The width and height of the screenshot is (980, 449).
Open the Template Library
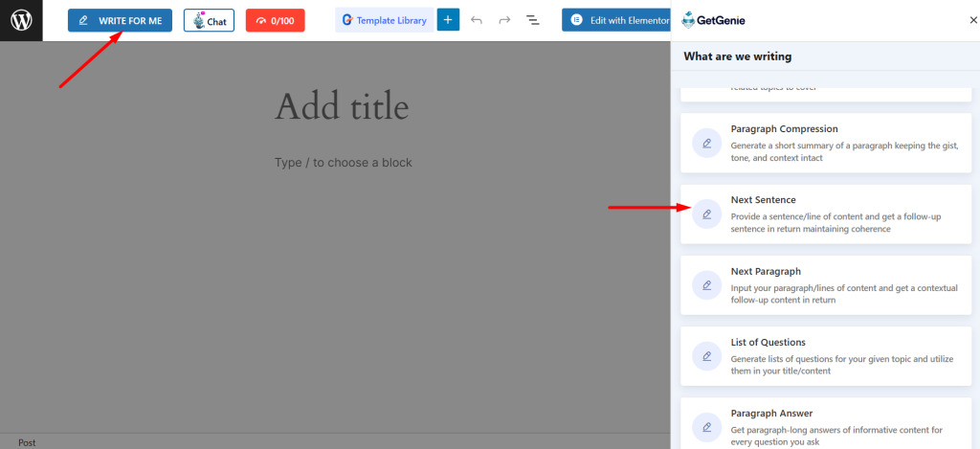[384, 20]
